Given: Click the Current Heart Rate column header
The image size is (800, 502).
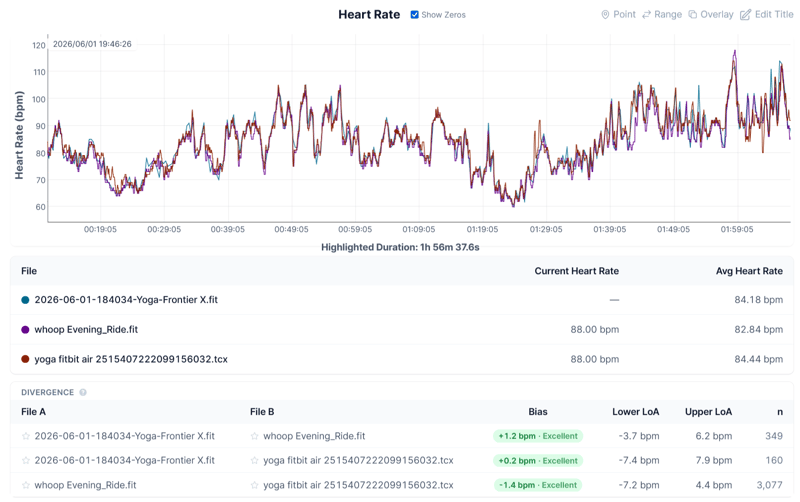Looking at the screenshot, I should 577,271.
